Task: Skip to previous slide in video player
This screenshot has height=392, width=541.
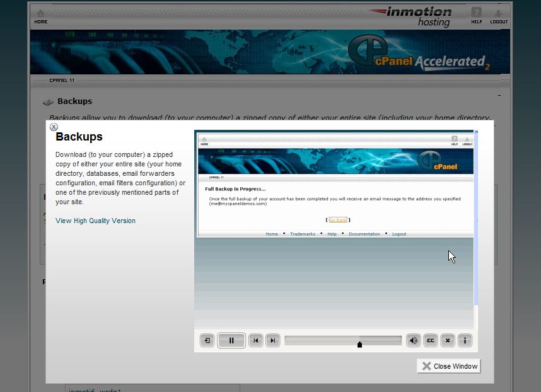Action: click(x=255, y=340)
